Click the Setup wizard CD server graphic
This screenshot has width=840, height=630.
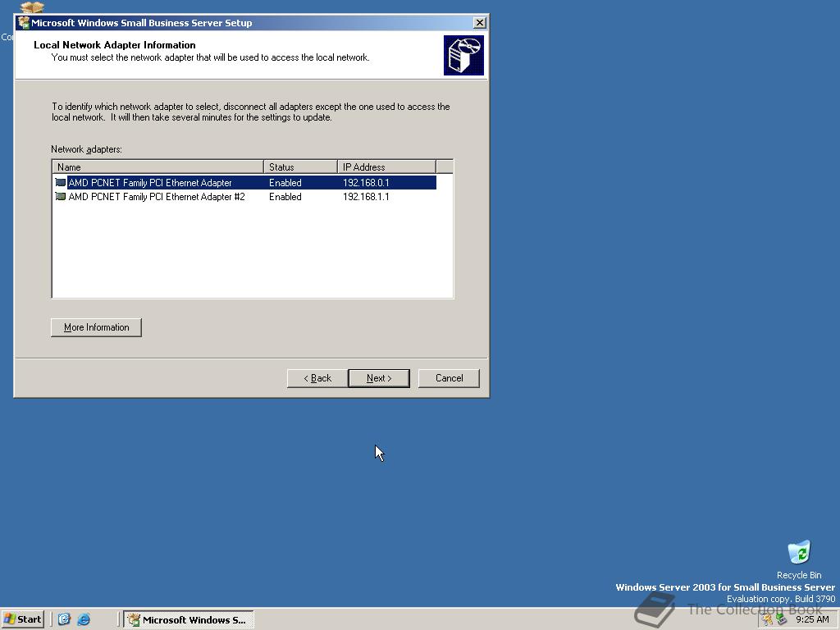point(463,55)
